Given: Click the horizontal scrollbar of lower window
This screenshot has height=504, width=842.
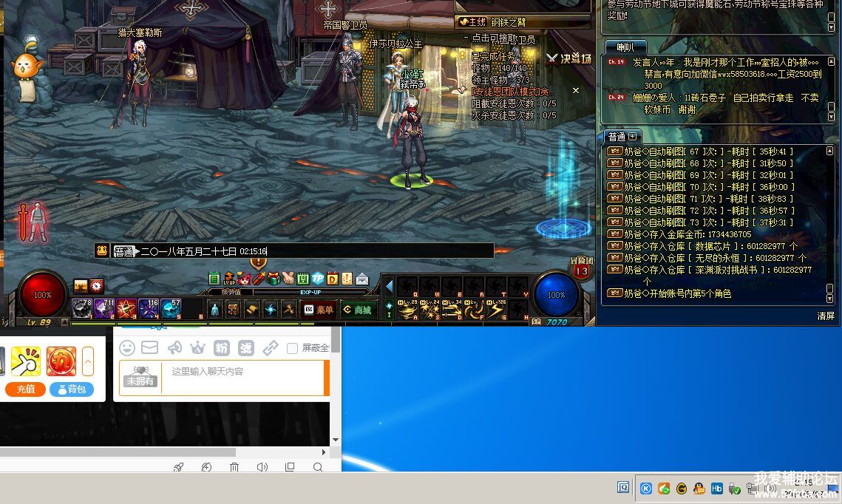Looking at the screenshot, I should (118, 452).
